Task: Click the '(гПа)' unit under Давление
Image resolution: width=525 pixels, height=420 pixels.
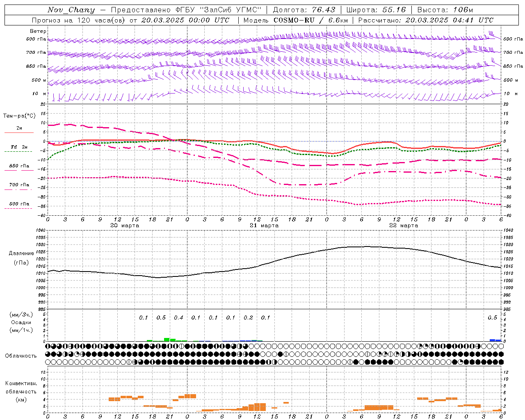Action: click(21, 263)
